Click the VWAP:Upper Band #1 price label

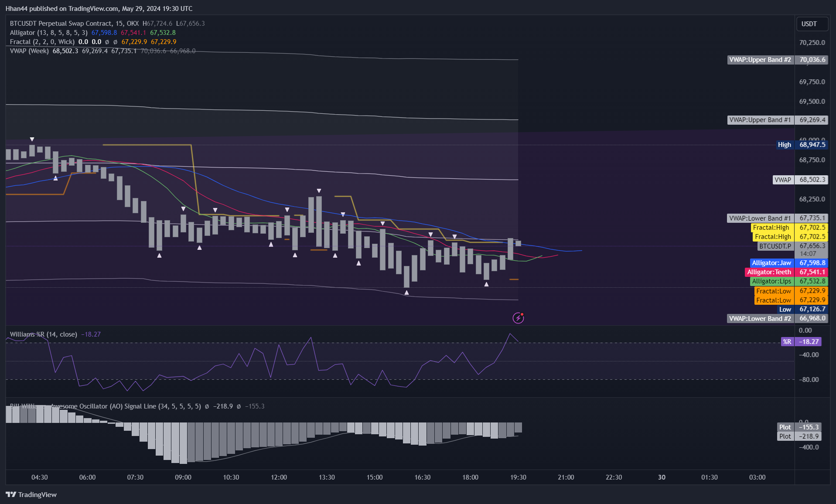[x=760, y=120]
